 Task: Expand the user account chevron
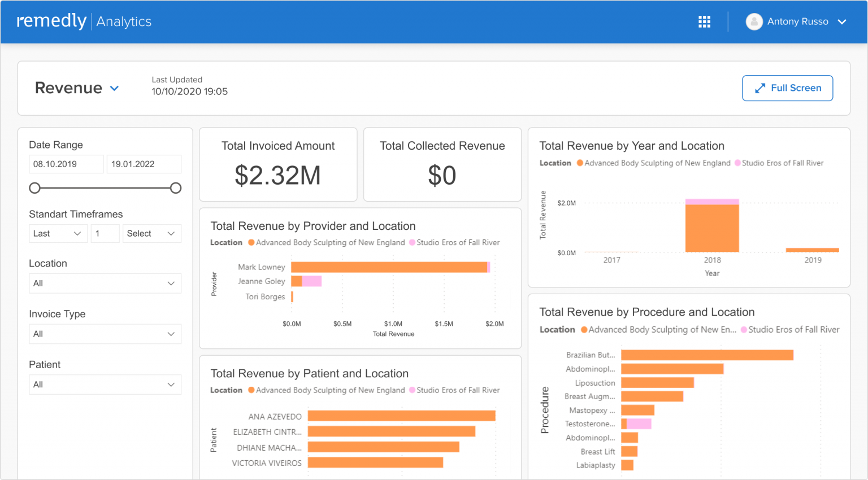click(842, 22)
